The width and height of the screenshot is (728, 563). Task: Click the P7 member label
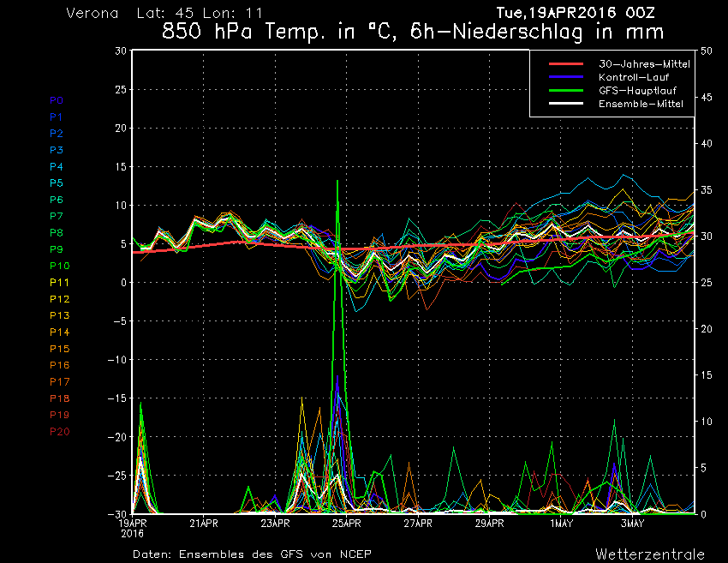(57, 216)
